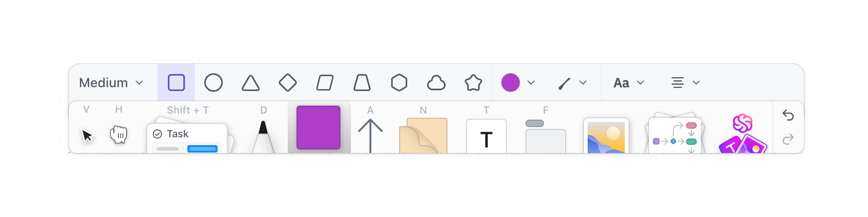Image resolution: width=868 pixels, height=217 pixels.
Task: Click the purple square shape tool
Action: (x=318, y=128)
